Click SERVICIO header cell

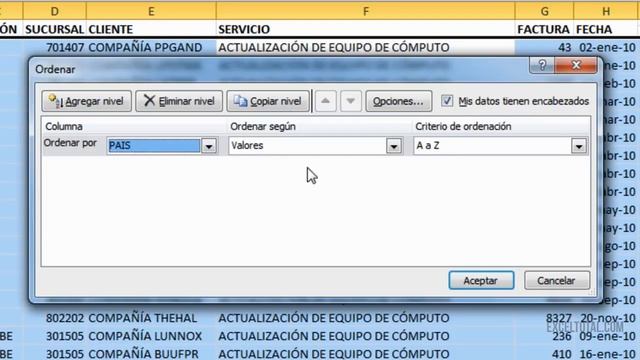point(365,29)
